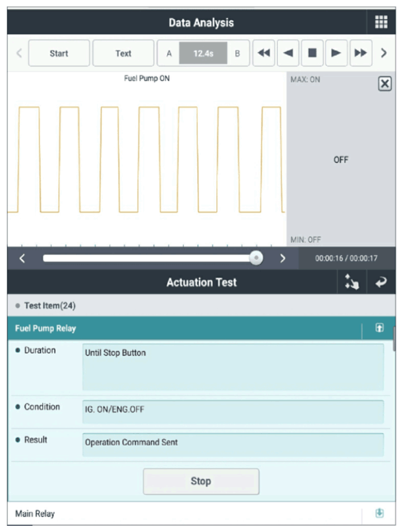Image resolution: width=403 pixels, height=532 pixels.
Task: Collapse the Fuel Pump Relay item
Action: click(379, 328)
